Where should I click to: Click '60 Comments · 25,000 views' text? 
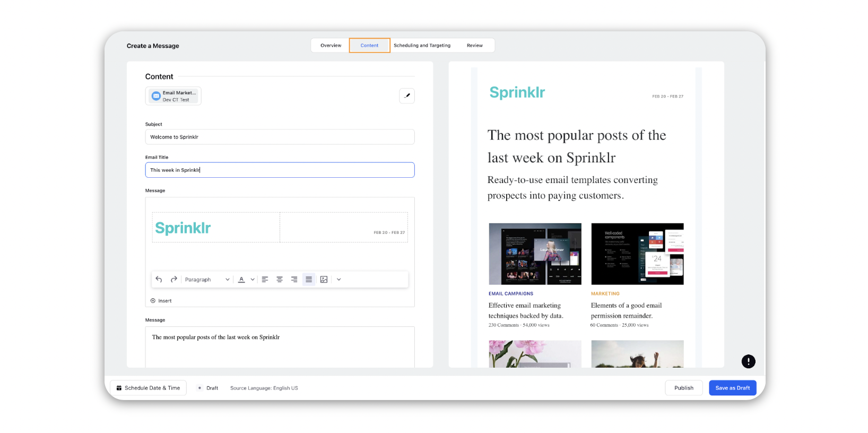click(620, 325)
